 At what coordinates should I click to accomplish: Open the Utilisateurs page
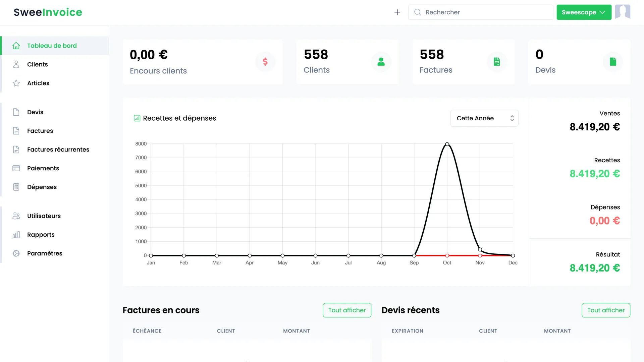pos(44,216)
